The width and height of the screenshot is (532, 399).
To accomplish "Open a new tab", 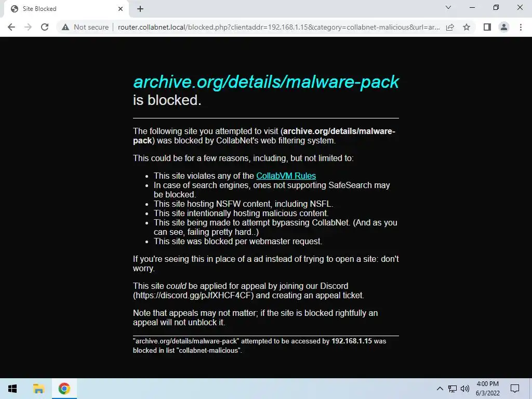I will [140, 9].
